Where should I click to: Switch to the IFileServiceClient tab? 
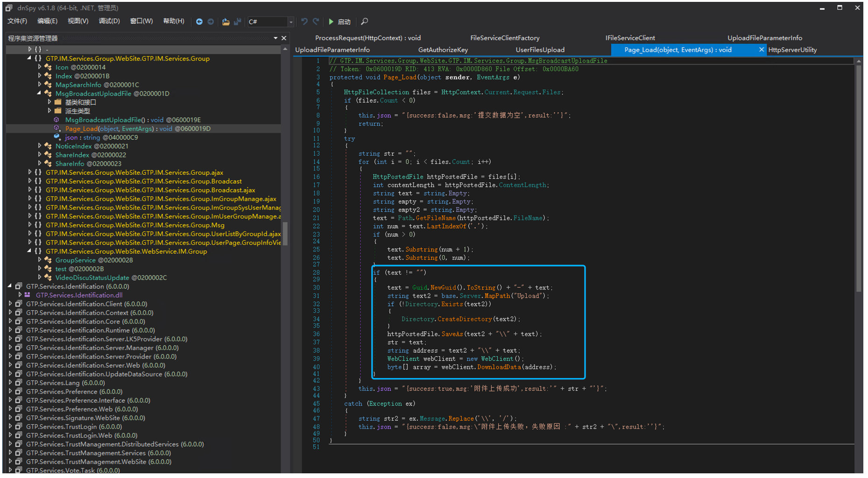click(630, 38)
